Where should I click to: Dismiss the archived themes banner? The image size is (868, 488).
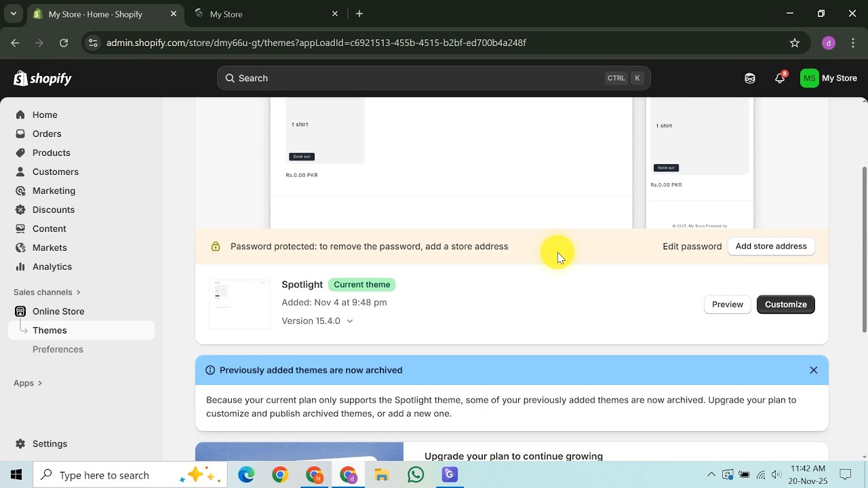coord(814,370)
